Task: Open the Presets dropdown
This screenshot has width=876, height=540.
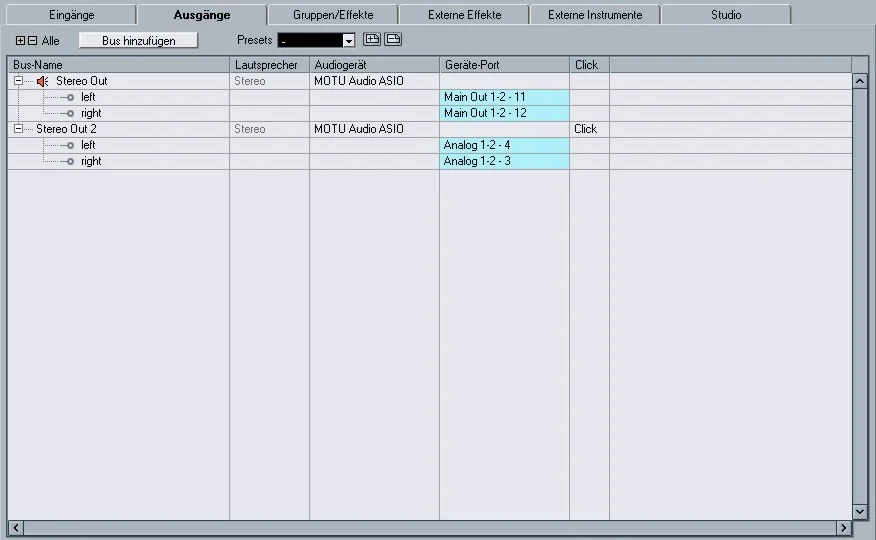Action: pos(349,40)
